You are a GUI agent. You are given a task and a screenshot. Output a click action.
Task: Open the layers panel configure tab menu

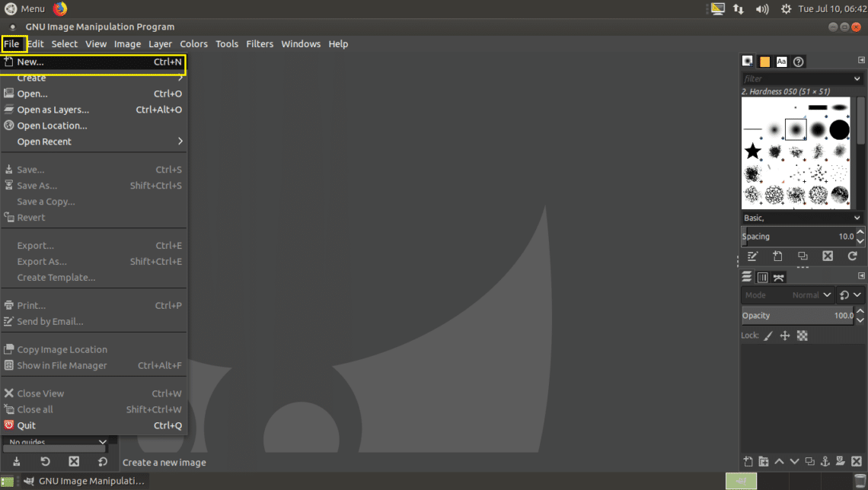point(861,275)
